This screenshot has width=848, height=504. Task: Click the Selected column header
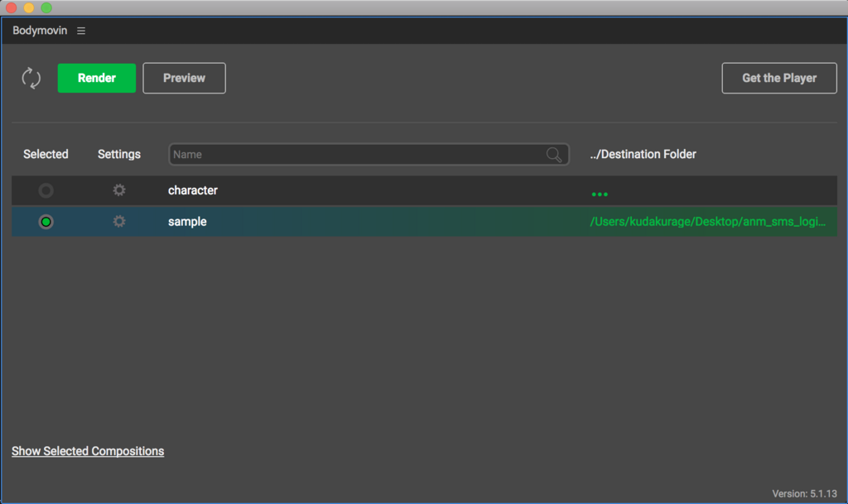click(x=46, y=154)
